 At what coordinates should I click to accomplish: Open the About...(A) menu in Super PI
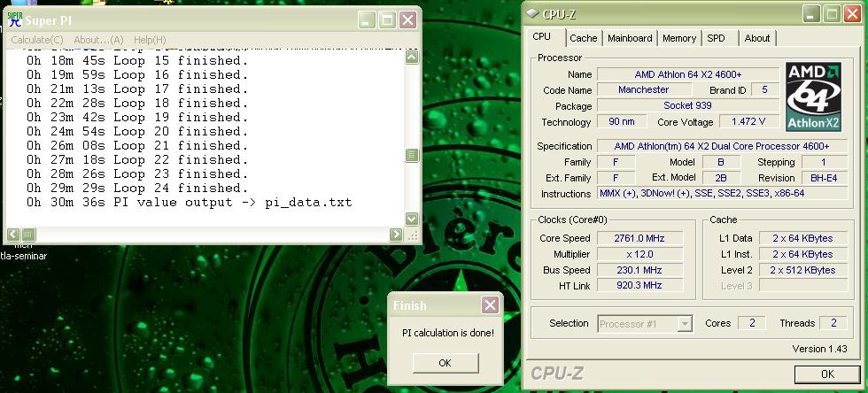98,40
